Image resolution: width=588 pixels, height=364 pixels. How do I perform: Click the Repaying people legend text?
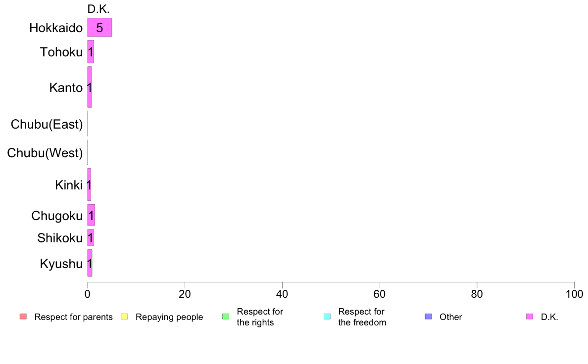coord(169,317)
